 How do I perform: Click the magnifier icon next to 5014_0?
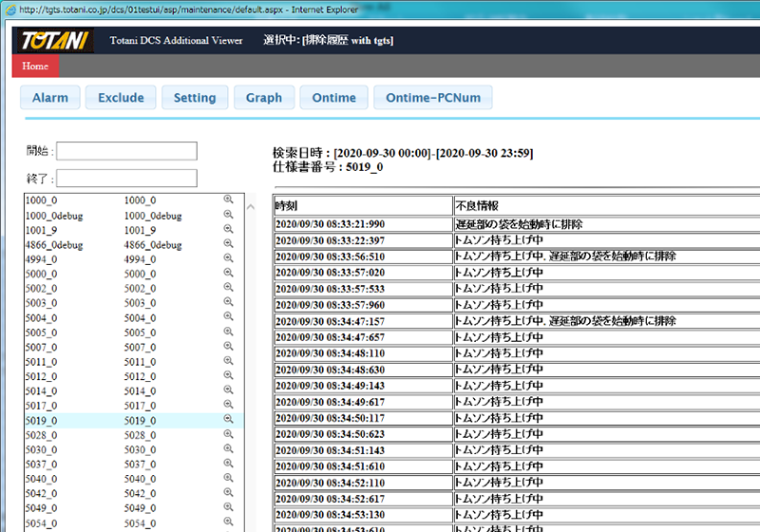[x=228, y=390]
